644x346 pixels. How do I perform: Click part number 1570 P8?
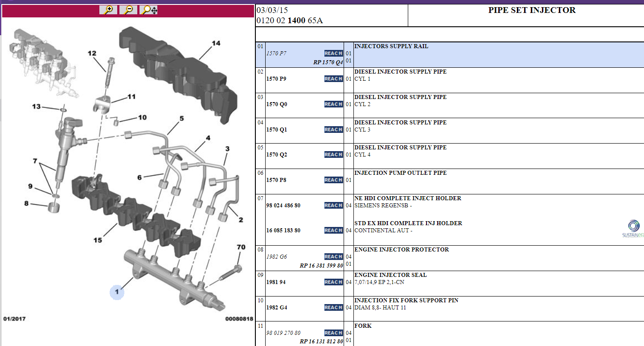(276, 180)
